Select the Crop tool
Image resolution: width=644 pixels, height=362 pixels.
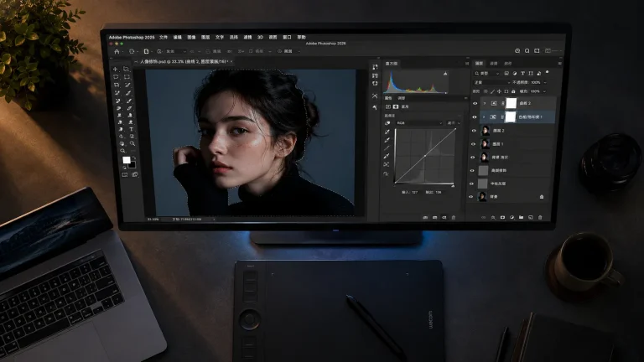point(117,85)
